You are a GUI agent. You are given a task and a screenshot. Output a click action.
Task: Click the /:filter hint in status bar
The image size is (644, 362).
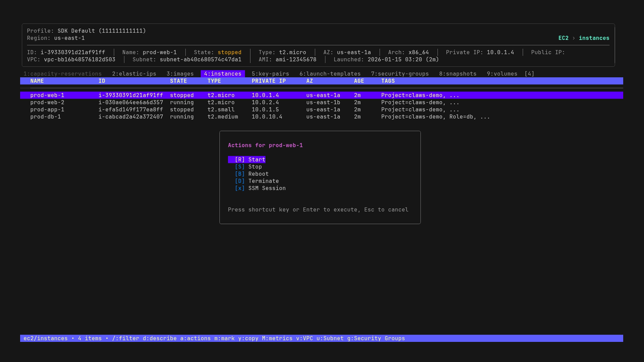tap(126, 339)
